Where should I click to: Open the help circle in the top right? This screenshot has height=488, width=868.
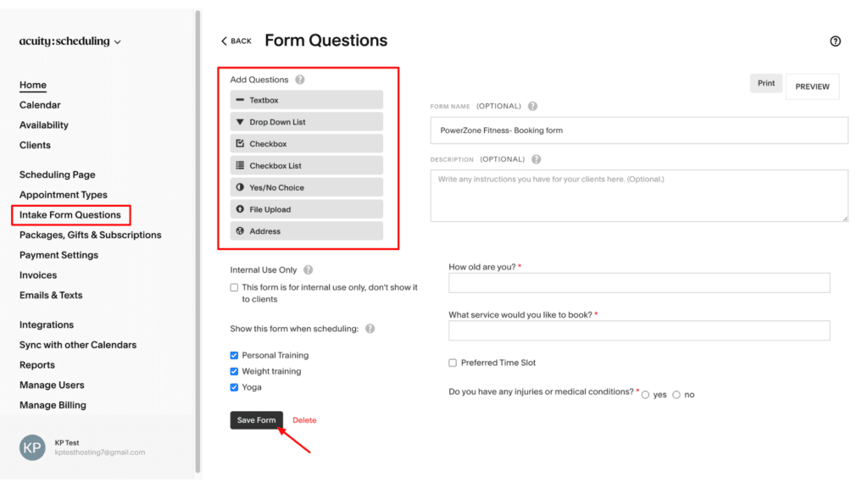835,41
